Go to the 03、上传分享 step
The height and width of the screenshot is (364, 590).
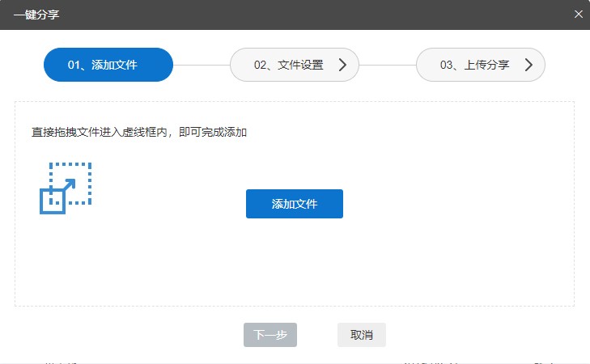481,65
